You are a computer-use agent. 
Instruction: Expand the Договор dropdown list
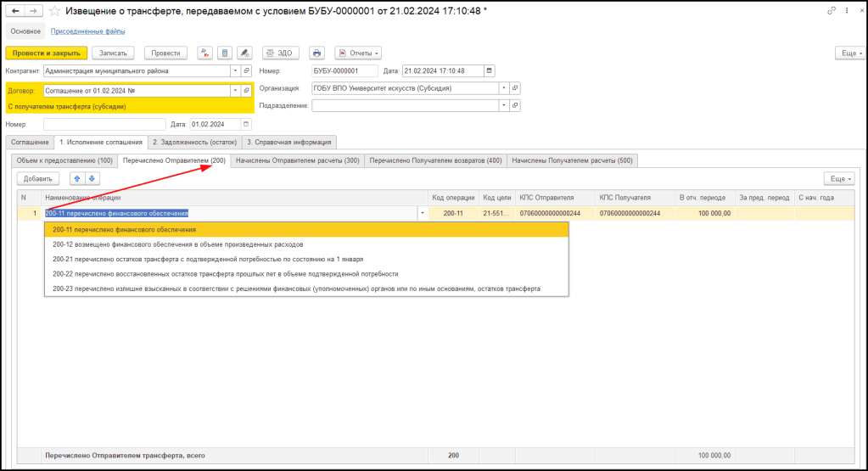pyautogui.click(x=233, y=90)
